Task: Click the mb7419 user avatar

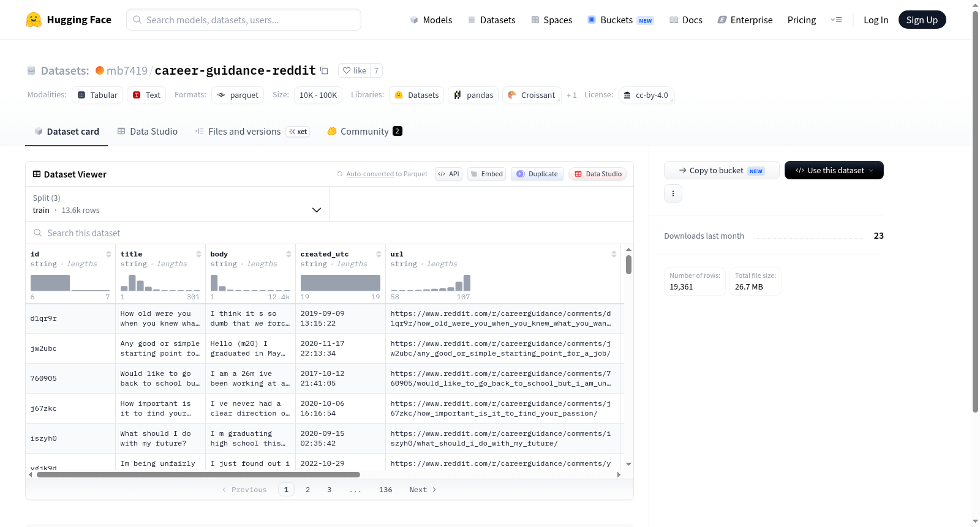Action: click(x=100, y=70)
